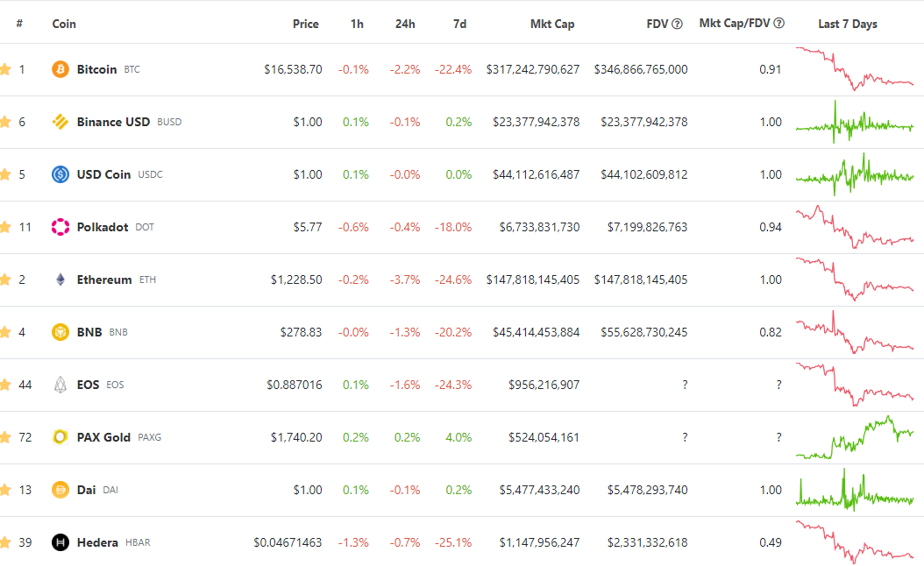Image resolution: width=924 pixels, height=566 pixels.
Task: Click the PAX Gold logo icon
Action: coord(60,437)
